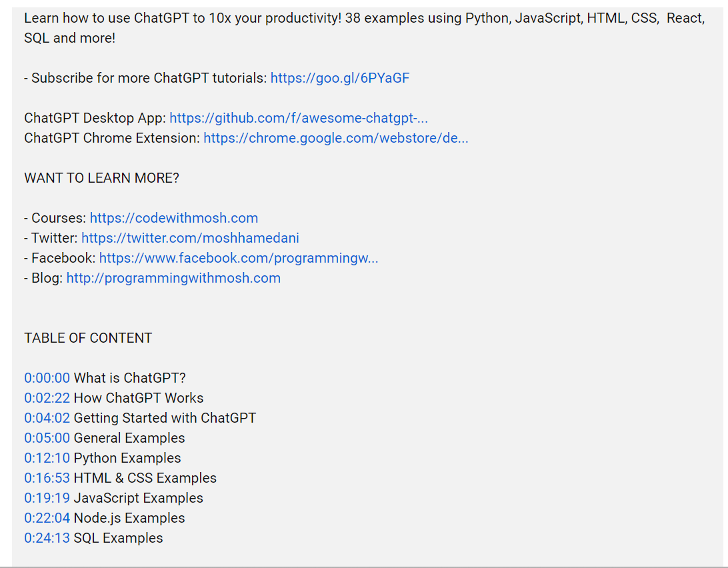Click the text "JavaScript Examples"

pos(139,498)
